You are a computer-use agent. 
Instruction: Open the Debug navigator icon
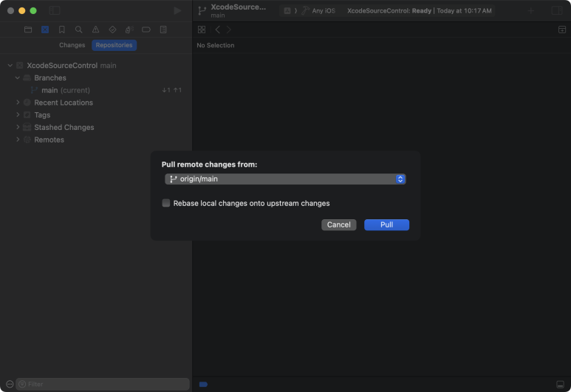coord(129,30)
